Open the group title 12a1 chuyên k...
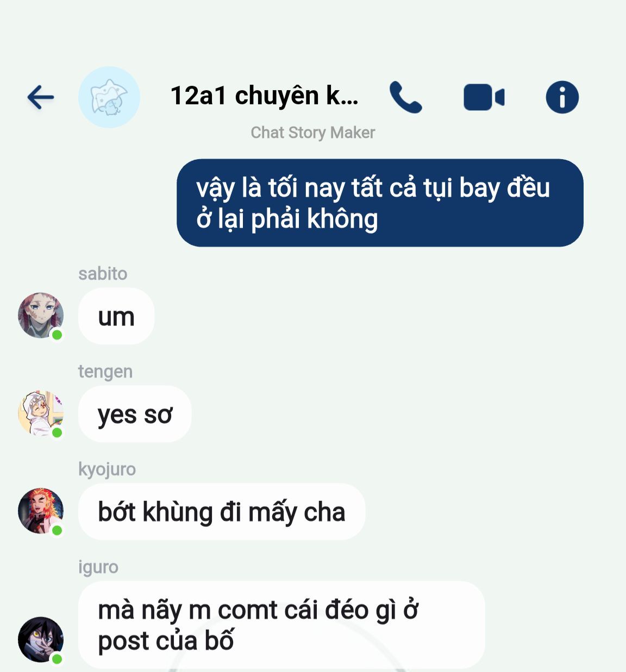This screenshot has width=626, height=672. [x=264, y=96]
